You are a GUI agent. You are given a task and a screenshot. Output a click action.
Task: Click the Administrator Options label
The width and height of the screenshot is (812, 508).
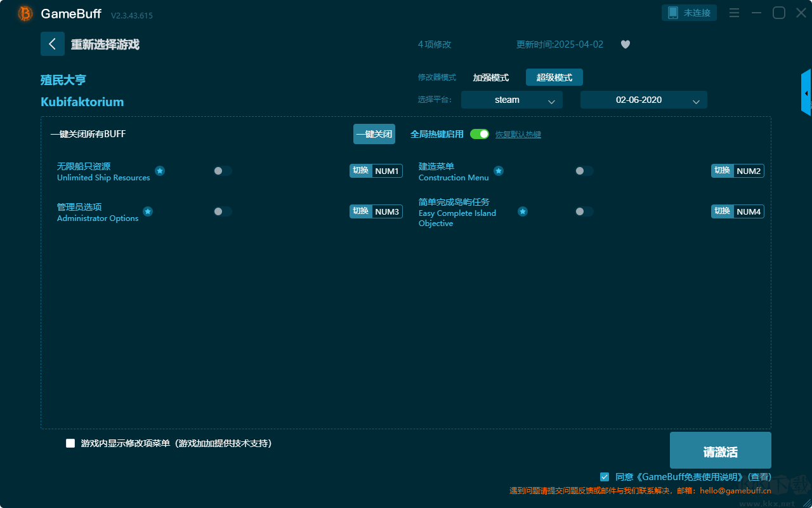pyautogui.click(x=98, y=218)
